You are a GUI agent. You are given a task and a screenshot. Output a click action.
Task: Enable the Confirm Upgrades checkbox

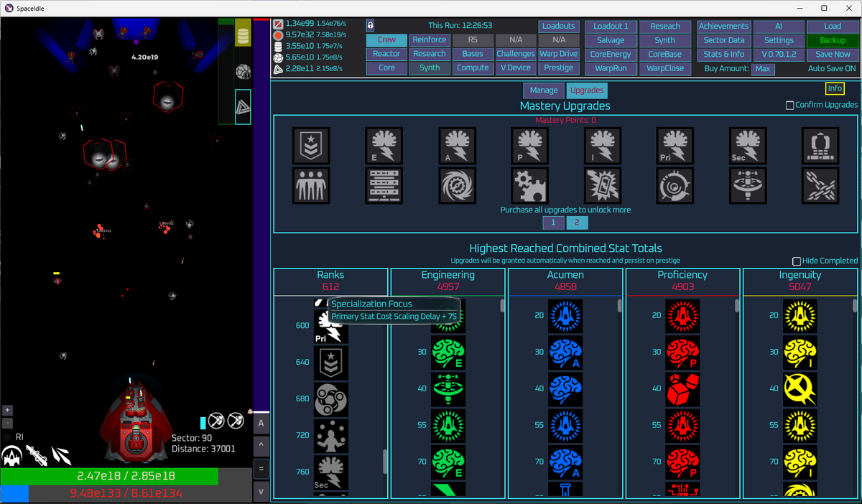tap(790, 105)
